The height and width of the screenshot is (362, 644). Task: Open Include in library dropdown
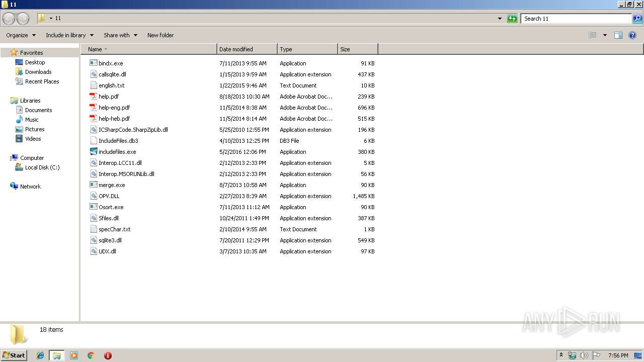click(69, 35)
